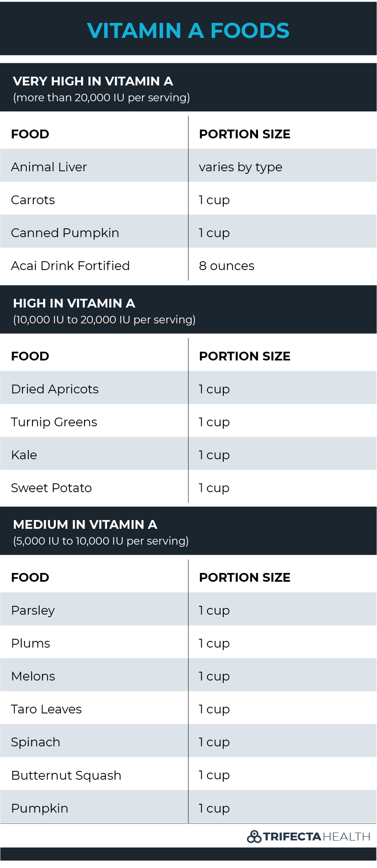Image resolution: width=377 pixels, height=868 pixels.
Task: Click the Acai Drink Fortified entry
Action: pyautogui.click(x=70, y=266)
